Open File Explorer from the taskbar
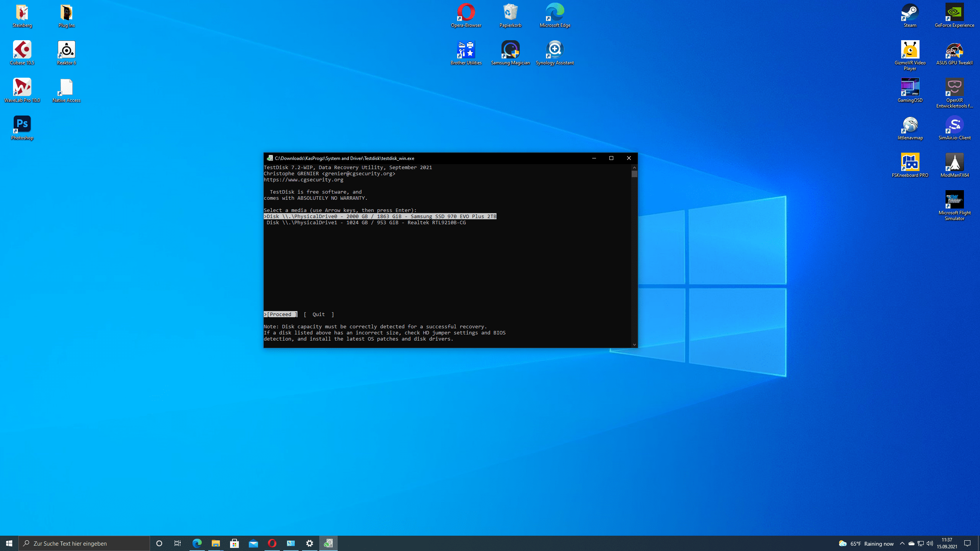The height and width of the screenshot is (551, 980). tap(216, 543)
